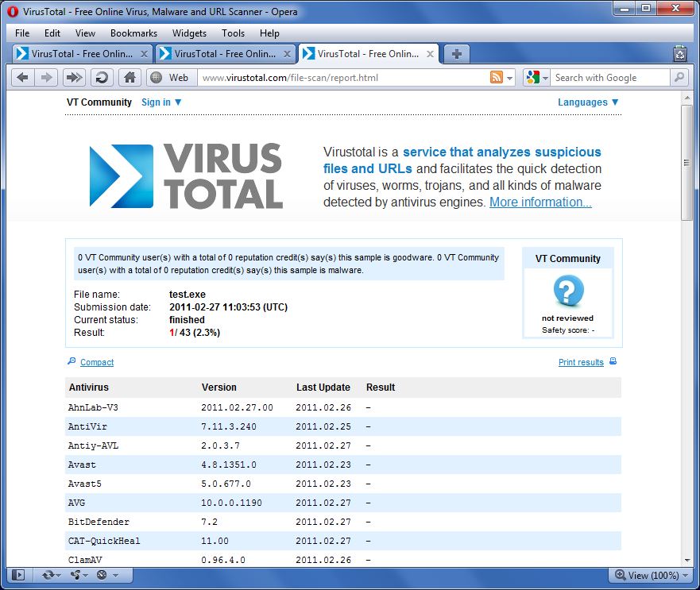Click the Opera logo in title bar
This screenshot has height=590, width=700.
pyautogui.click(x=13, y=12)
